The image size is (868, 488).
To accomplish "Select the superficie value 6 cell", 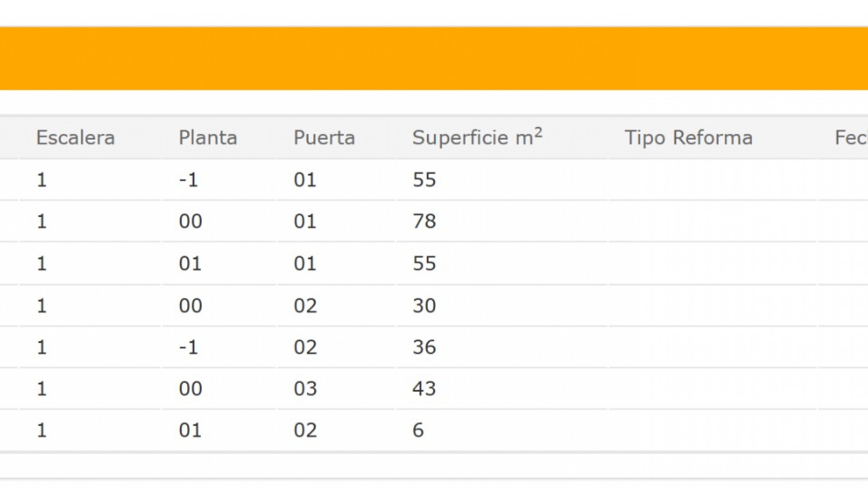I will (418, 430).
